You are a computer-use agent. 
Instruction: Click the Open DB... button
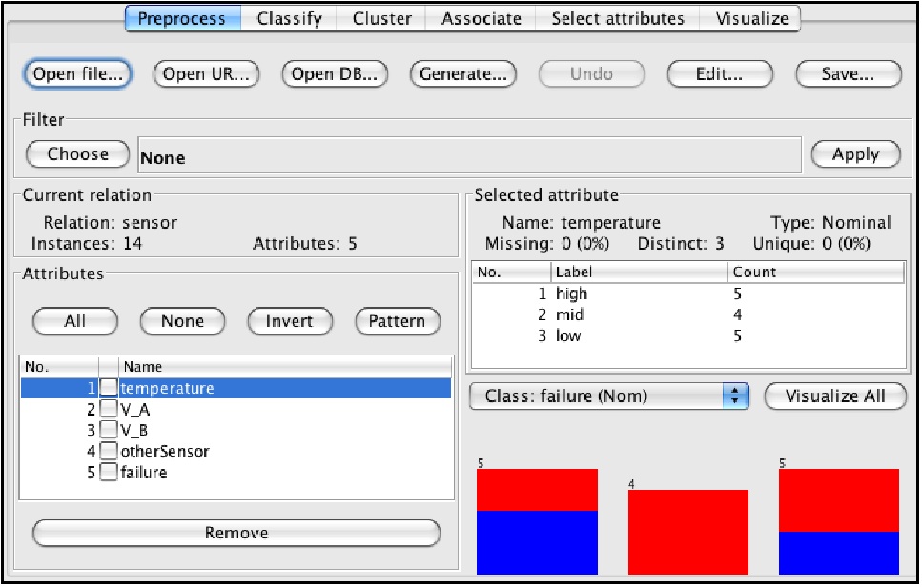pos(335,74)
